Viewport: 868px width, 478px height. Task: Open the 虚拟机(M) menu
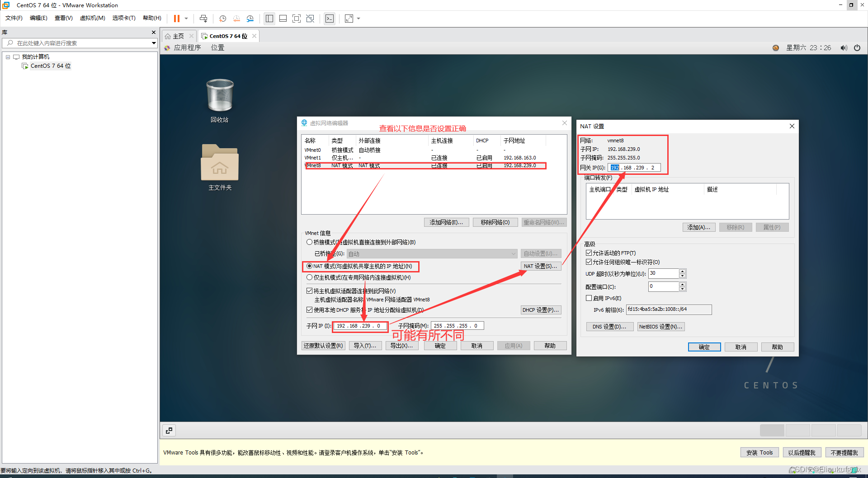[x=92, y=18]
